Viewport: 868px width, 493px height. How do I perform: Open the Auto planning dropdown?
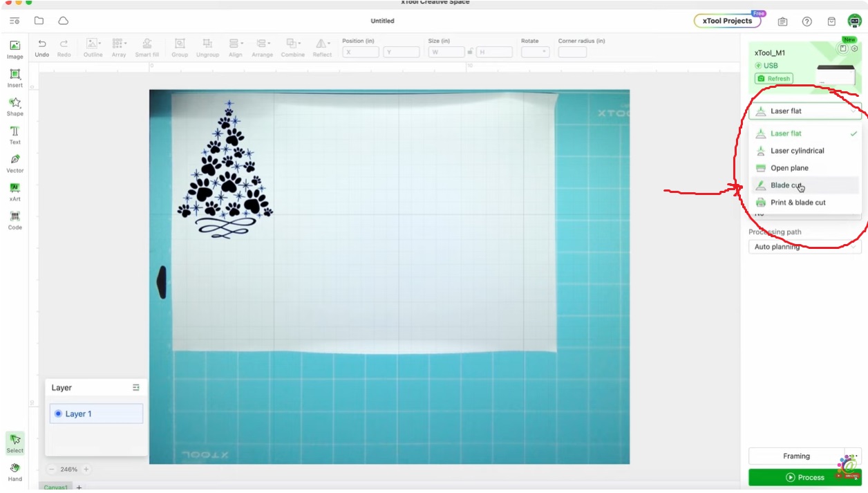click(x=804, y=246)
